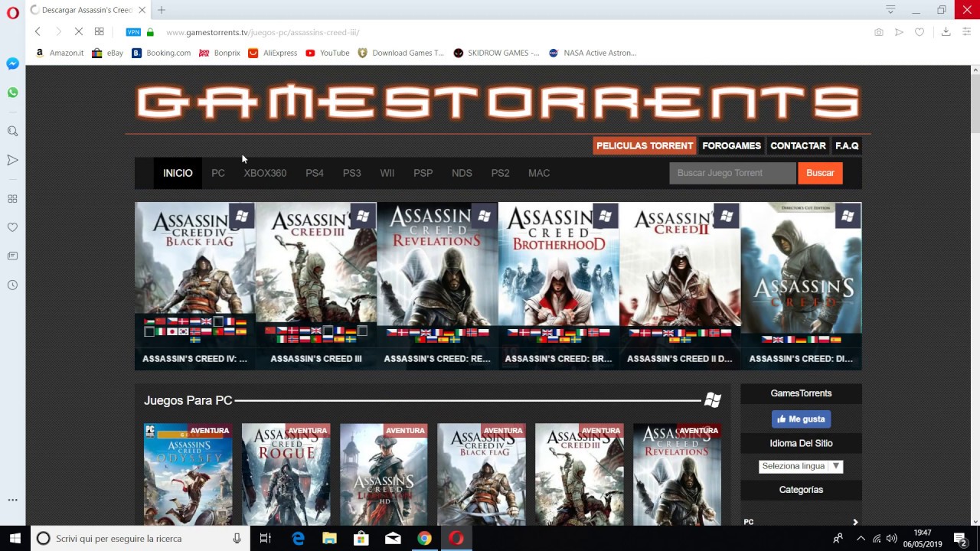This screenshot has height=551, width=980.
Task: Open the YouTube bookmark
Action: (x=327, y=53)
